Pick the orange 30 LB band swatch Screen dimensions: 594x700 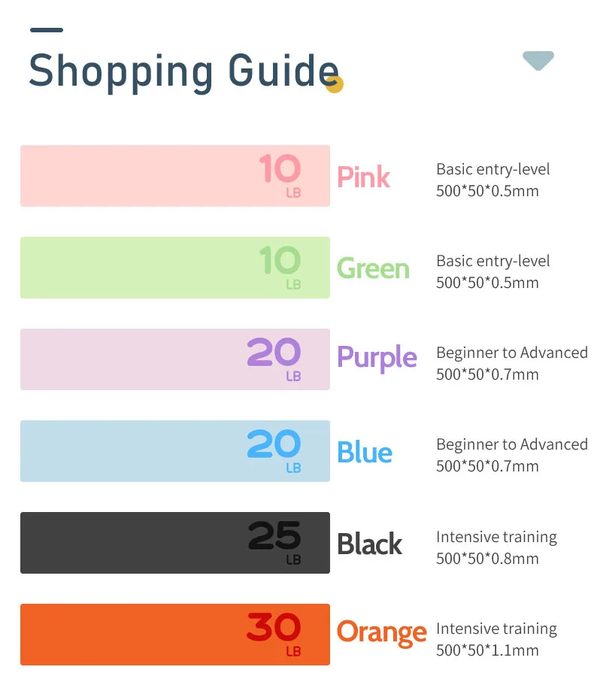[174, 635]
